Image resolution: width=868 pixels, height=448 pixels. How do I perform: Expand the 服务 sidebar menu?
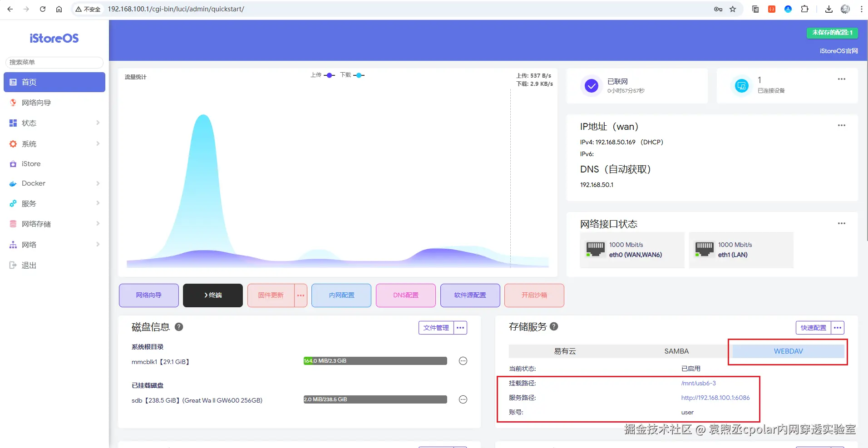[54, 204]
